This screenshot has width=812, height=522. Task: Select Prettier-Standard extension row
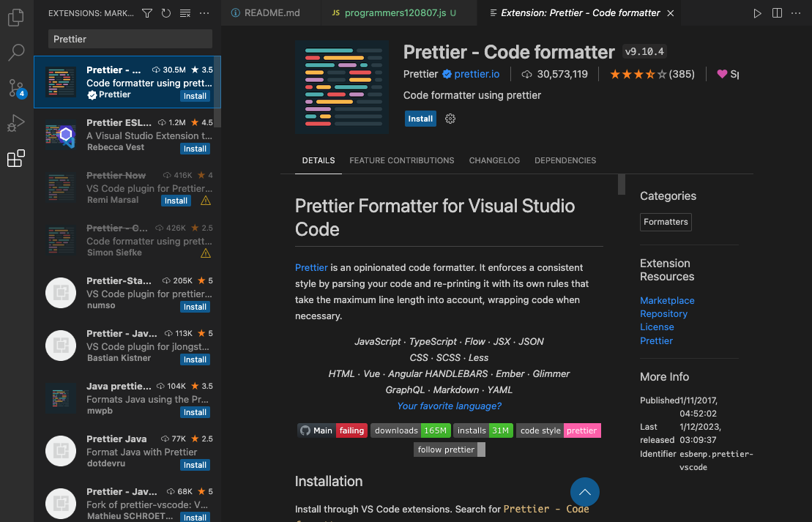pyautogui.click(x=127, y=293)
